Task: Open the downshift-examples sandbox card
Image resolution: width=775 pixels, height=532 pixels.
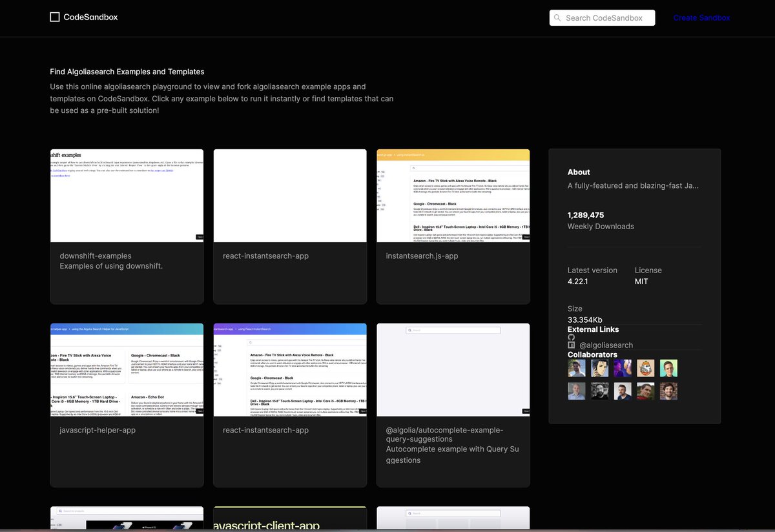Action: pyautogui.click(x=127, y=226)
